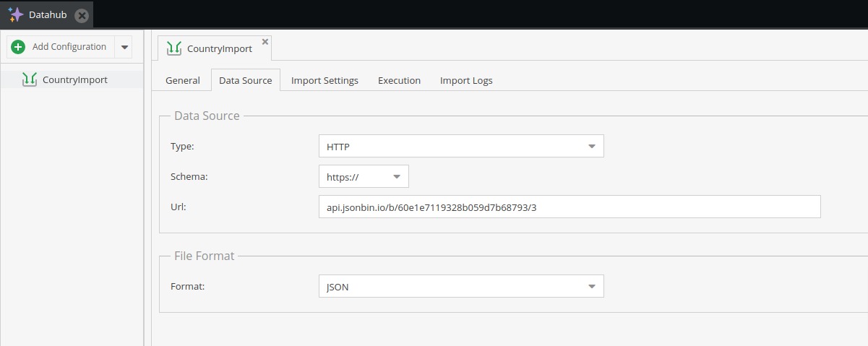Click the Type field showing HTTP
This screenshot has height=346, width=868.
click(x=448, y=147)
